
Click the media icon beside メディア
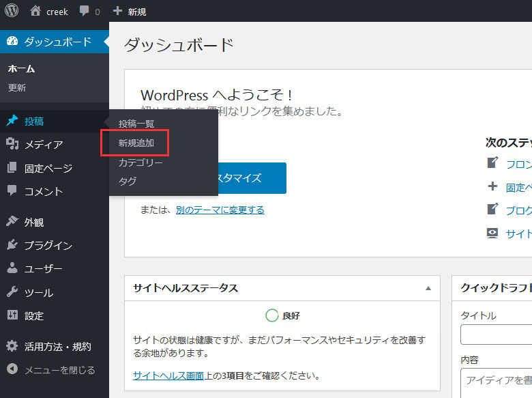point(12,143)
